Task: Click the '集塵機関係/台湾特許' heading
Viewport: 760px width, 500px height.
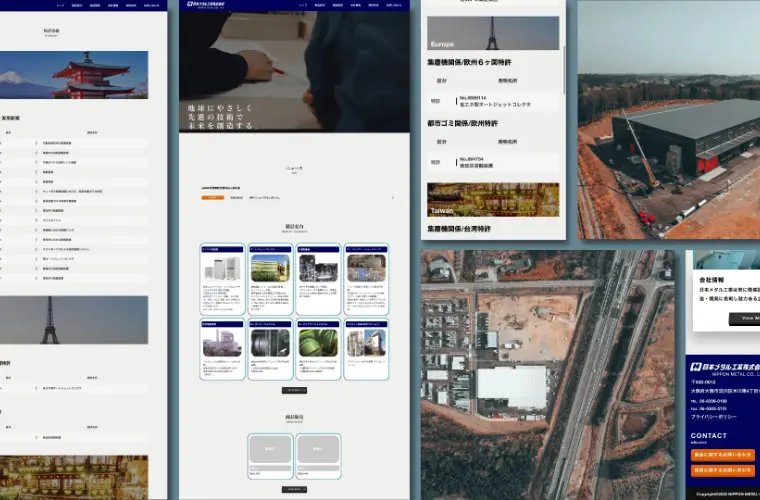Action: pos(459,228)
